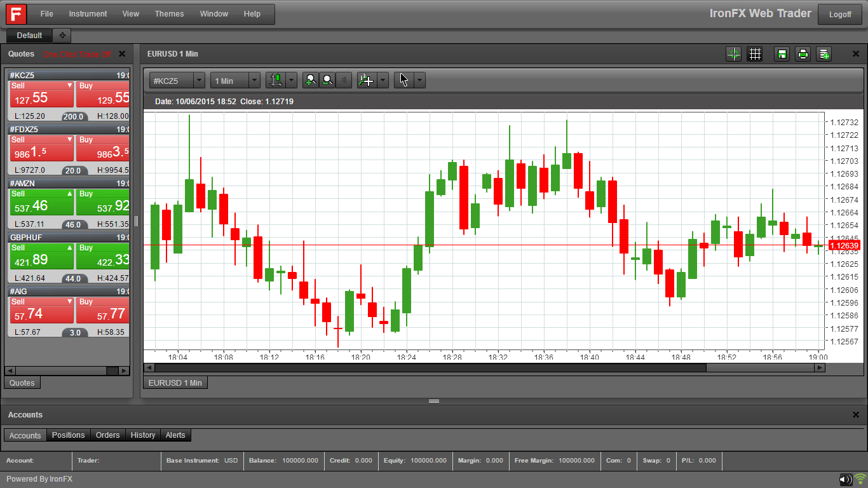The height and width of the screenshot is (488, 868).
Task: Close the Quotes panel
Action: tap(122, 54)
